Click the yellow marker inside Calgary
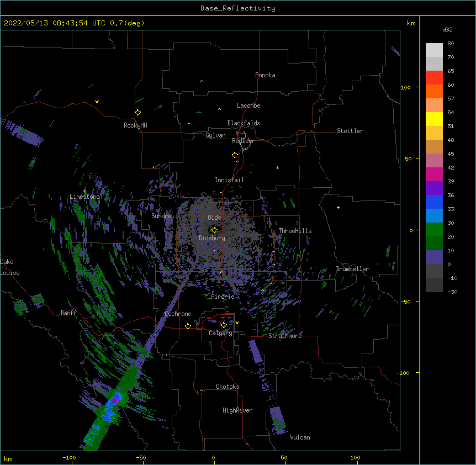 click(224, 325)
